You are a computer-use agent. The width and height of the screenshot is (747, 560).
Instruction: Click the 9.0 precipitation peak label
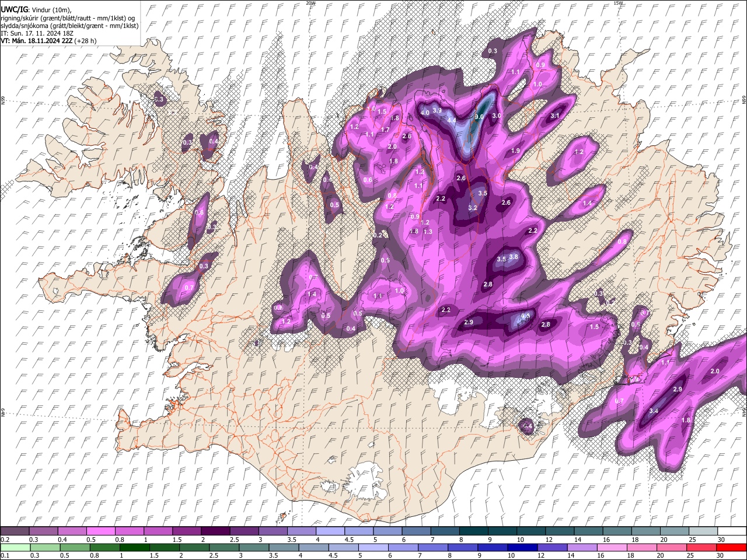tap(480, 117)
